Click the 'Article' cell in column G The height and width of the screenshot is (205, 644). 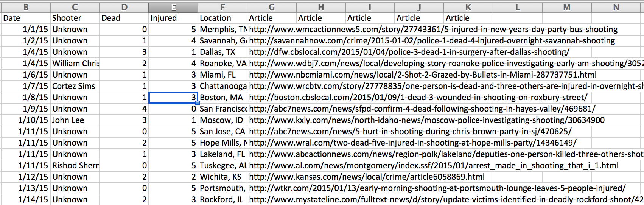[x=272, y=18]
